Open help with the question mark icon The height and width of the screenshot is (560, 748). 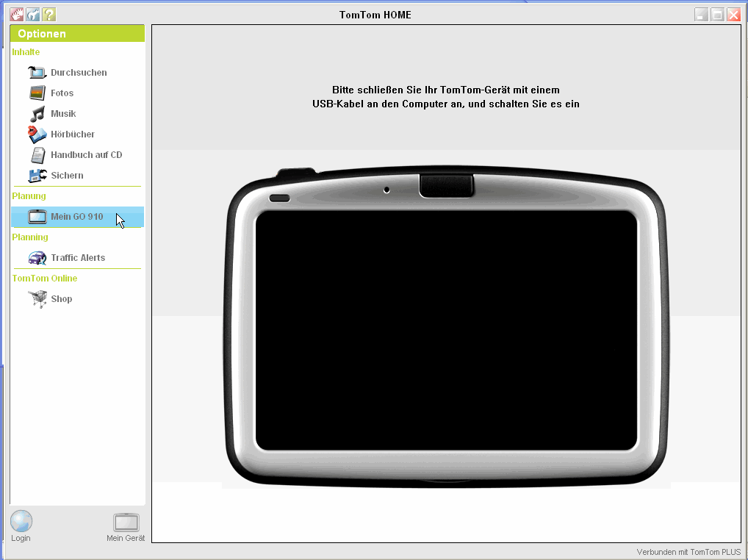(48, 15)
